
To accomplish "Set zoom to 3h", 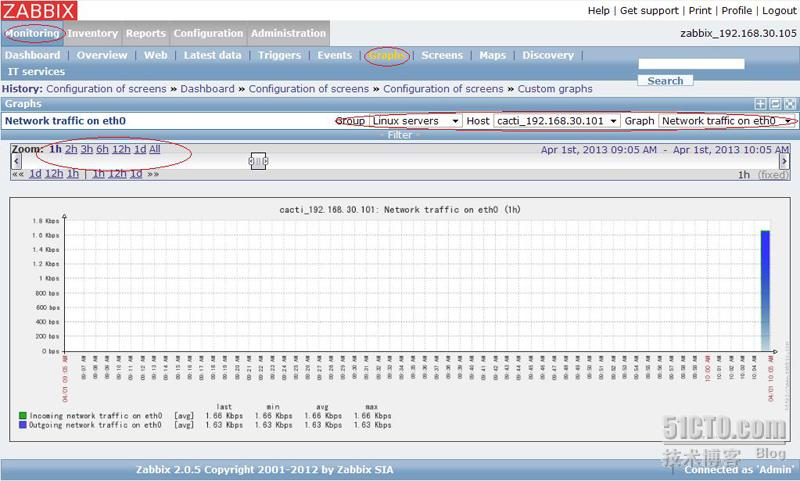I will click(87, 149).
